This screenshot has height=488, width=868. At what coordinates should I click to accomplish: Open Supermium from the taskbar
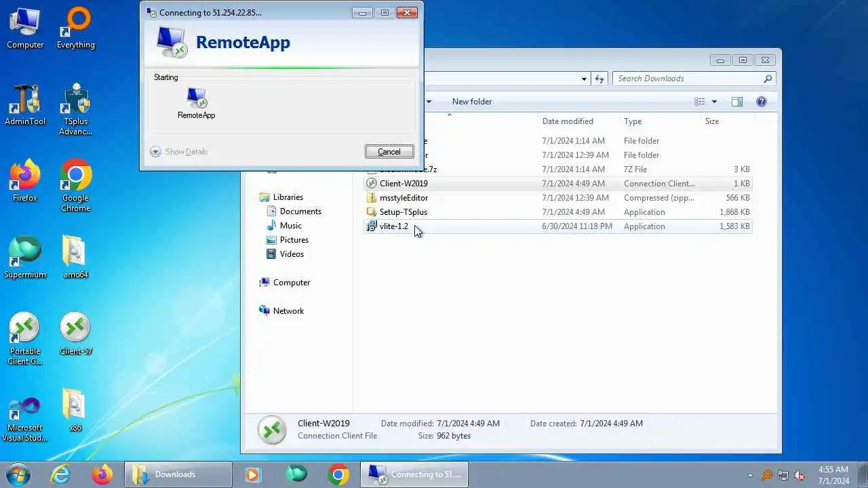(296, 474)
